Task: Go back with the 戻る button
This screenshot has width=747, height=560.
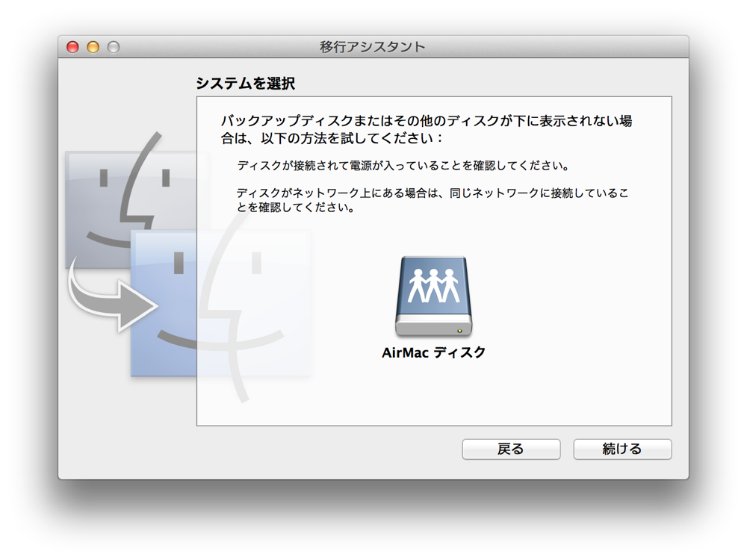Action: 511,449
